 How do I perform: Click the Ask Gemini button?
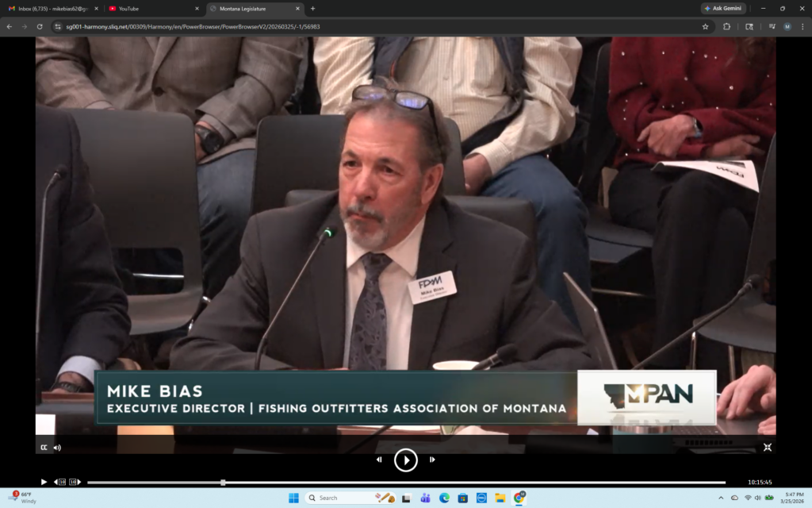723,9
